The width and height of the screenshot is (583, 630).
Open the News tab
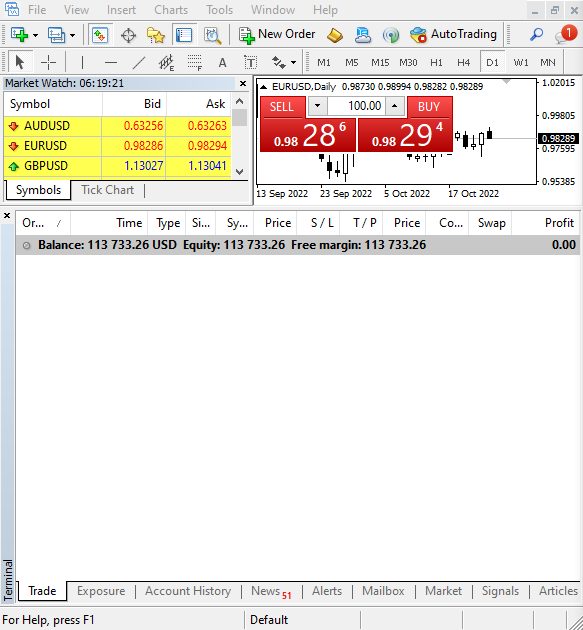[271, 591]
